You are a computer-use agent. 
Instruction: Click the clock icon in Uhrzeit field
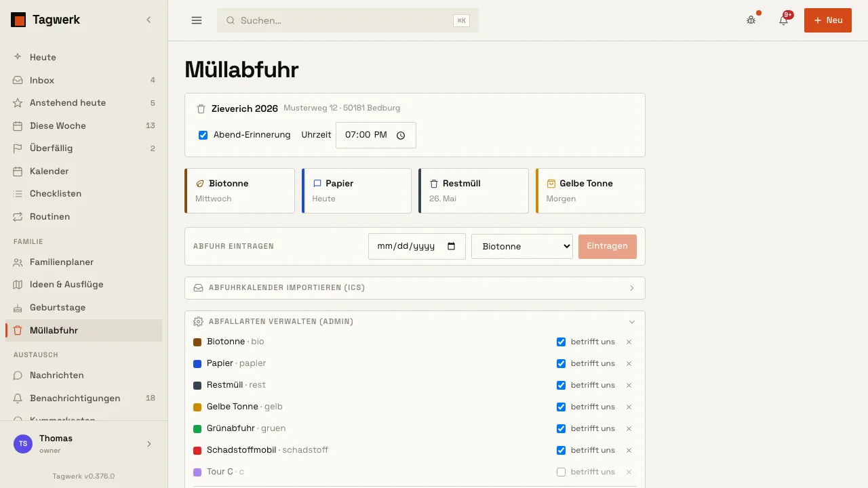tap(401, 135)
